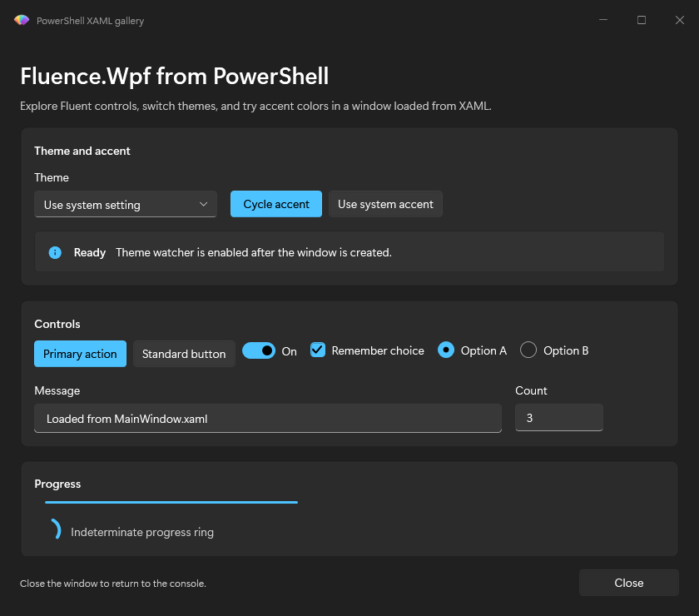Viewport: 699px width, 616px height.
Task: Open the Theme dropdown 'Use system setting'
Action: pos(126,204)
